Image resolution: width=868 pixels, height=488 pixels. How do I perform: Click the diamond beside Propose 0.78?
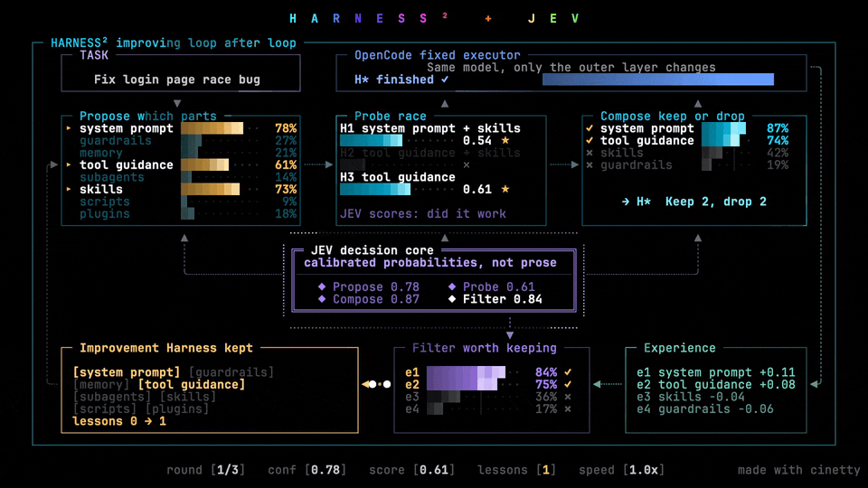coord(322,286)
